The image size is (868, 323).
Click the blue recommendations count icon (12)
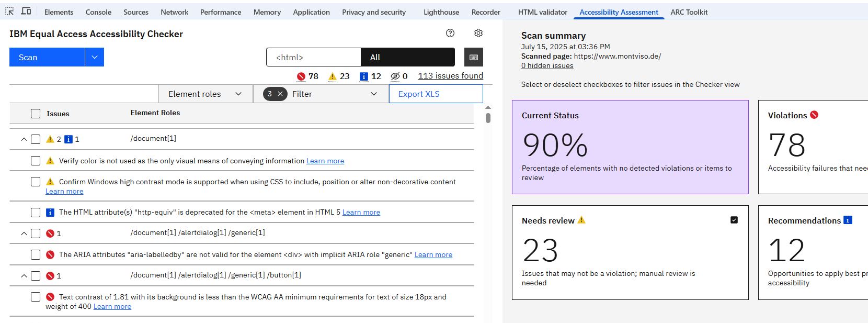(364, 76)
